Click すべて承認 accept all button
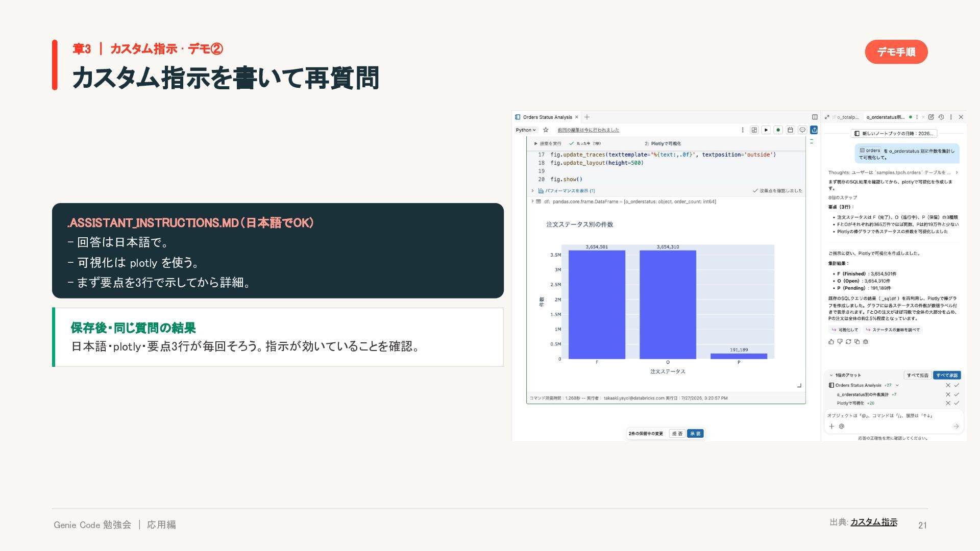 947,375
